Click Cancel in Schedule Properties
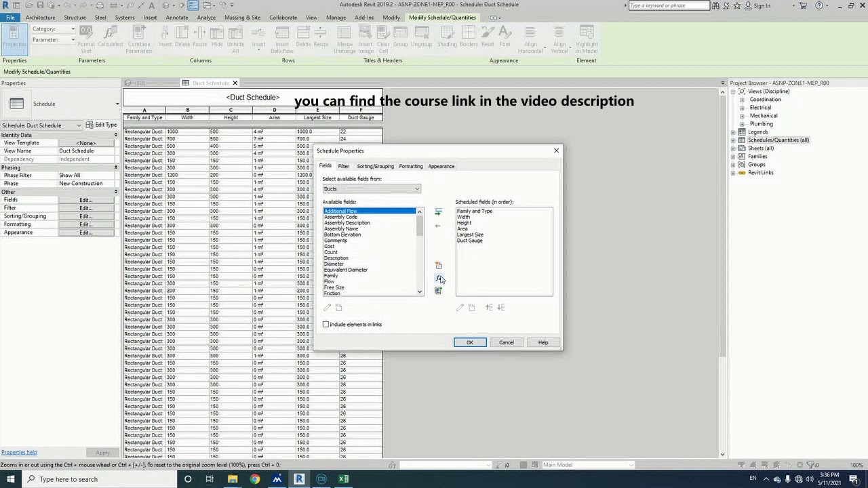 (507, 342)
